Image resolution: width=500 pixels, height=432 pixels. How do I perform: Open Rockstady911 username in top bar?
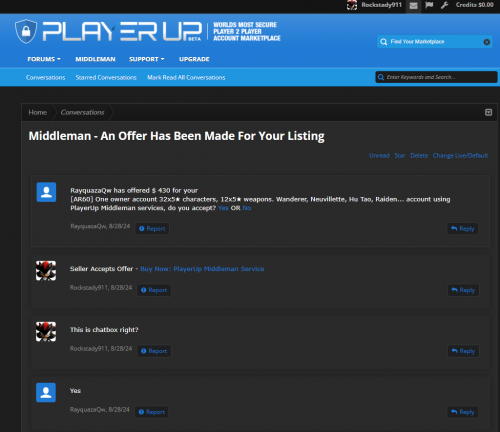(x=382, y=5)
